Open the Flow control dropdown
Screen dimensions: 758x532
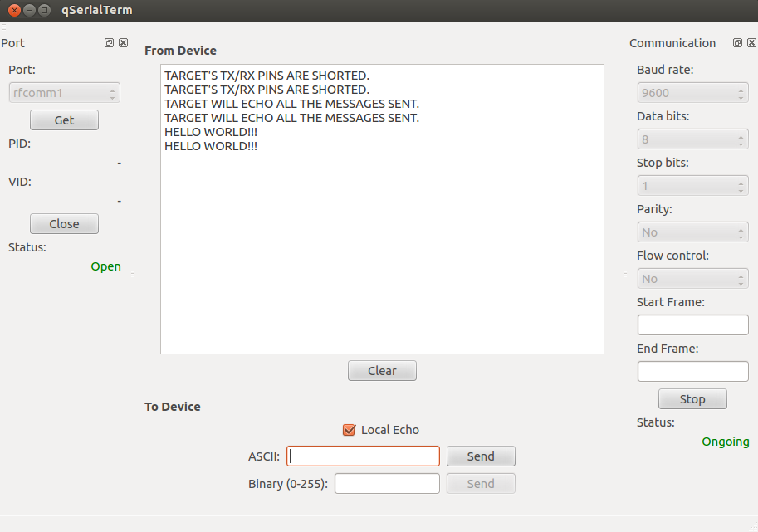692,278
